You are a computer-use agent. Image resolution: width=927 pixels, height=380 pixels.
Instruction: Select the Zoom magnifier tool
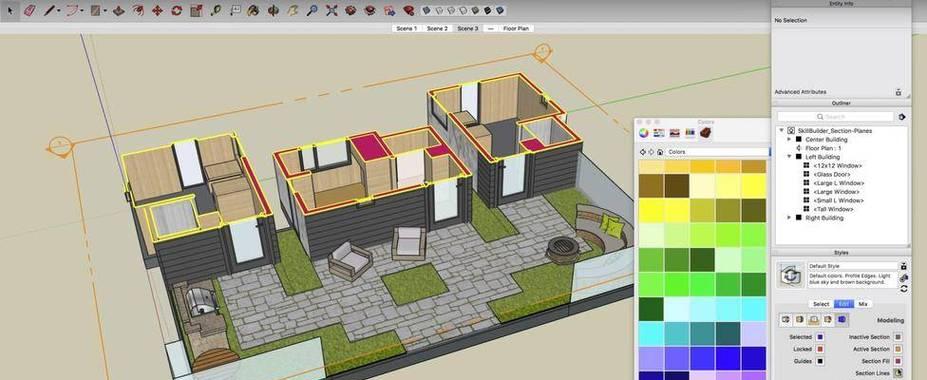[x=312, y=11]
